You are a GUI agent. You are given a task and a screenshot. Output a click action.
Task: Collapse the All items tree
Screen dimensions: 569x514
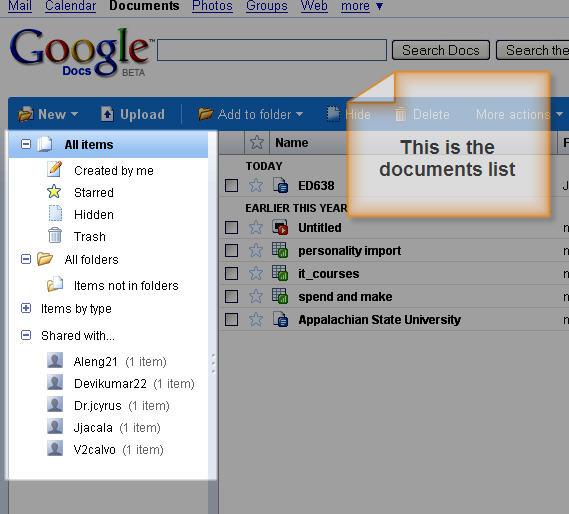[x=26, y=144]
